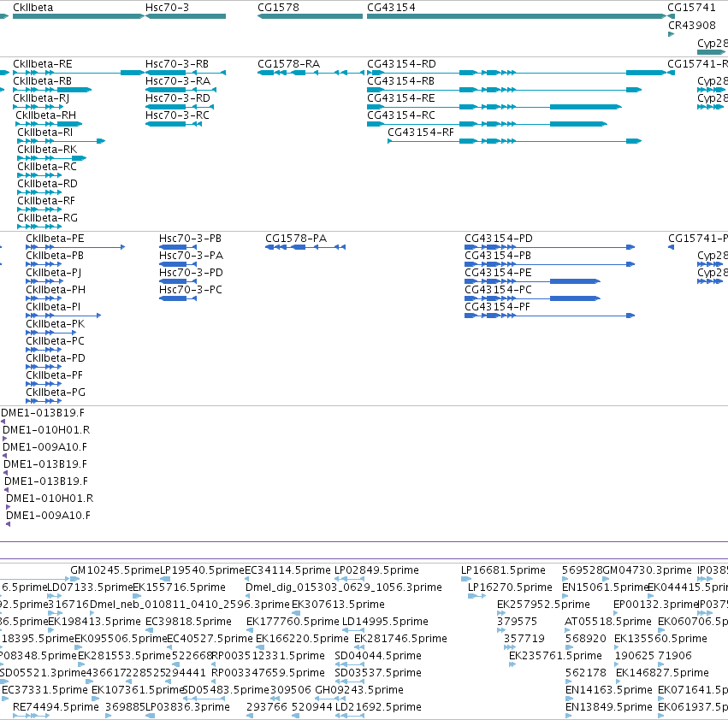Image resolution: width=728 pixels, height=720 pixels.
Task: Click protein Hsc70-3-PB label
Action: (191, 238)
